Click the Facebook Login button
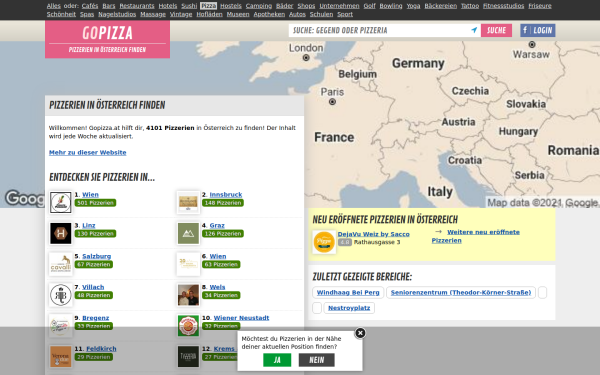Image resolution: width=600 pixels, height=375 pixels. [x=538, y=30]
